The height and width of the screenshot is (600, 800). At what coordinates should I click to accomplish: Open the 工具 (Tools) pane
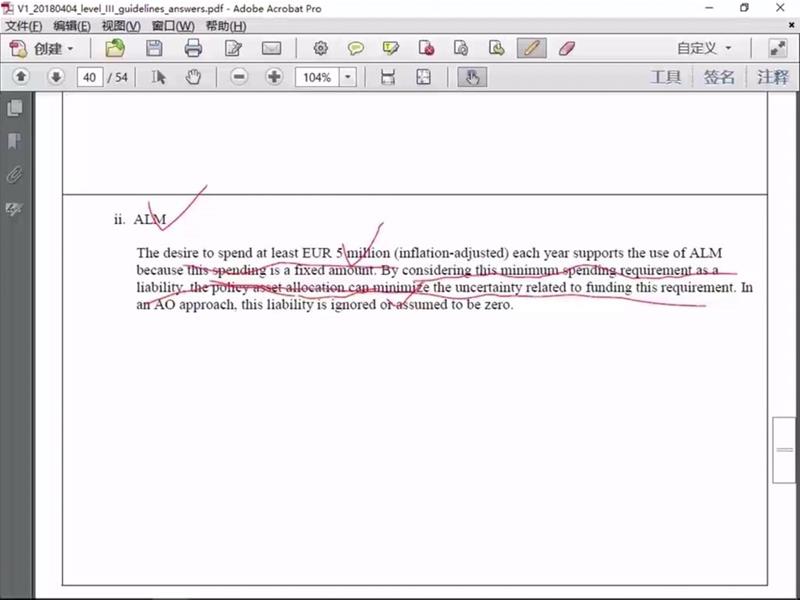click(x=666, y=77)
